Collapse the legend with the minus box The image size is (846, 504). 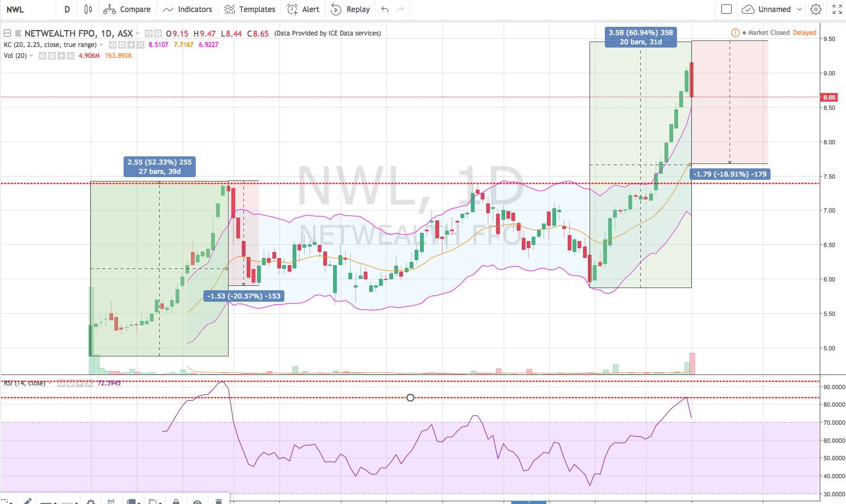7,33
